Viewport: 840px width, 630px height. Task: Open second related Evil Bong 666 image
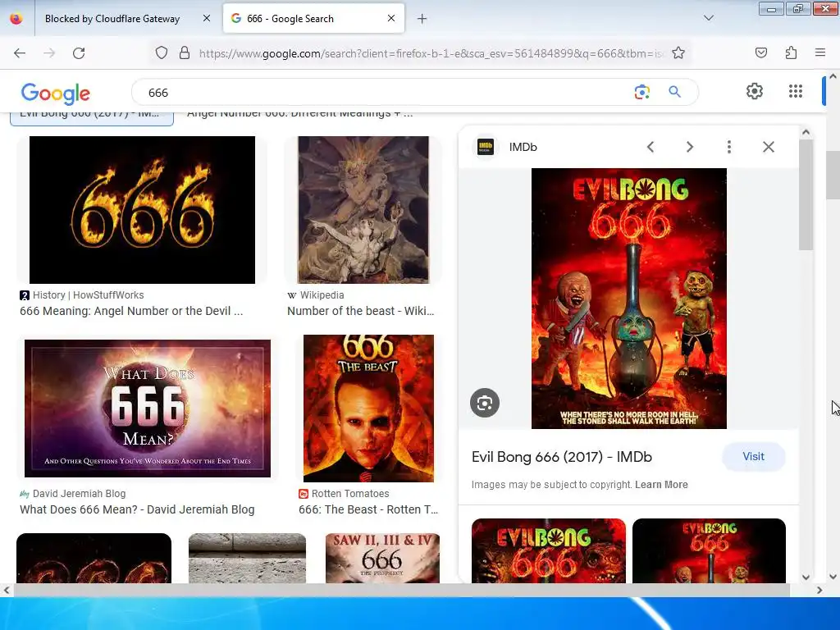(709, 550)
